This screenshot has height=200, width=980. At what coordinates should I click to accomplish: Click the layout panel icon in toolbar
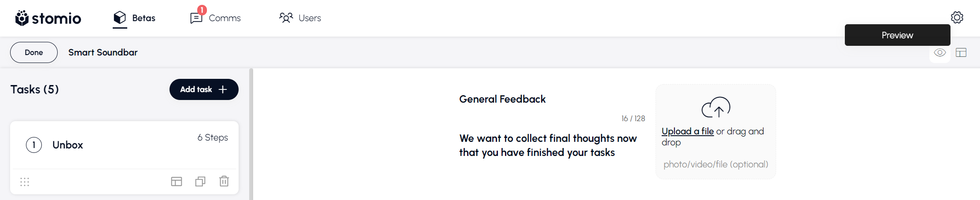(961, 53)
